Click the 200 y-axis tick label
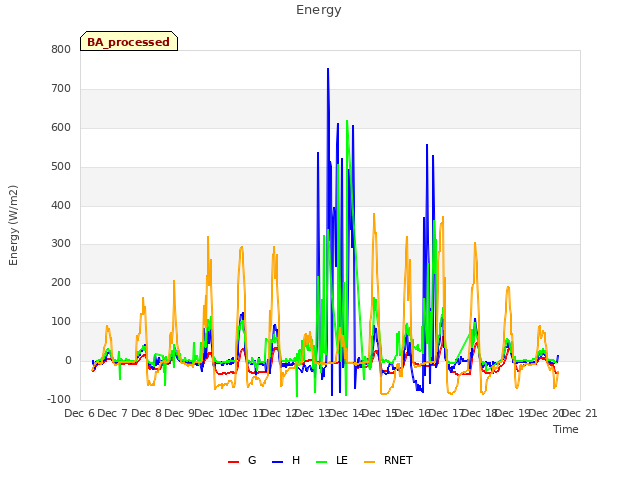This screenshot has width=640, height=480. [x=61, y=282]
